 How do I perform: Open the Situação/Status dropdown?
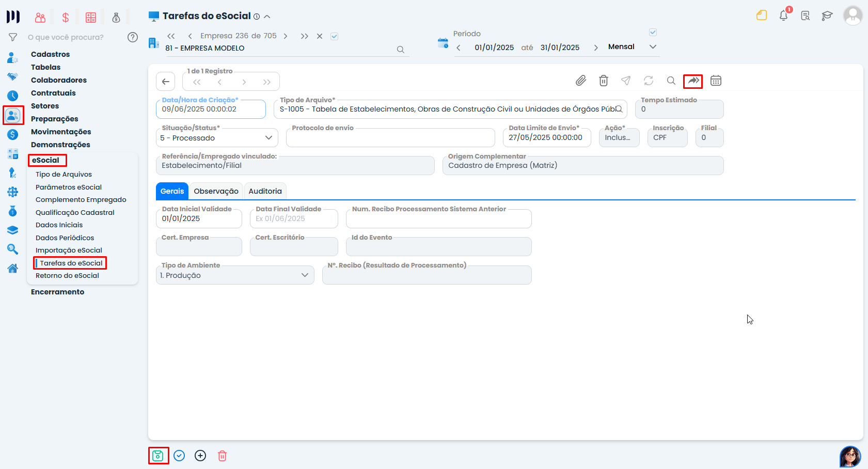tap(268, 137)
